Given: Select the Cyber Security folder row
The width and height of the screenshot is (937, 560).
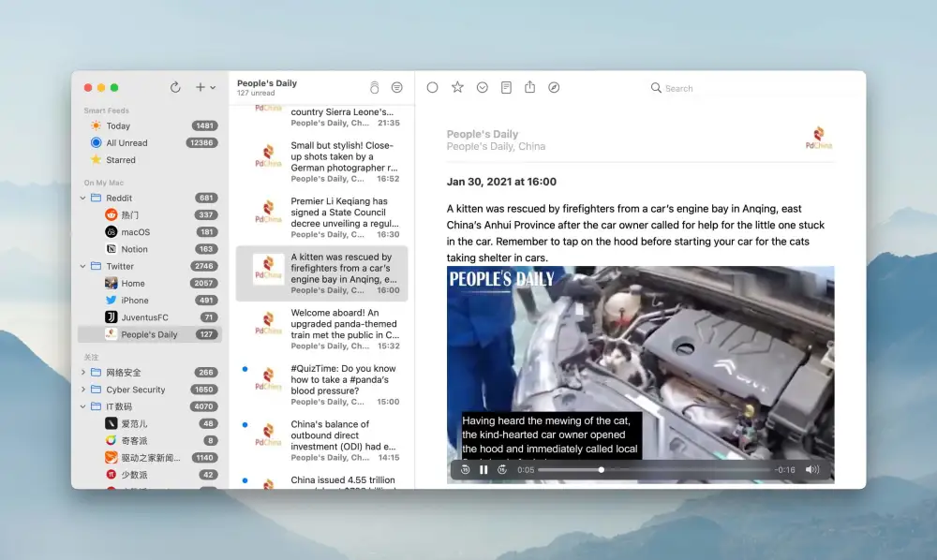Looking at the screenshot, I should [x=149, y=390].
